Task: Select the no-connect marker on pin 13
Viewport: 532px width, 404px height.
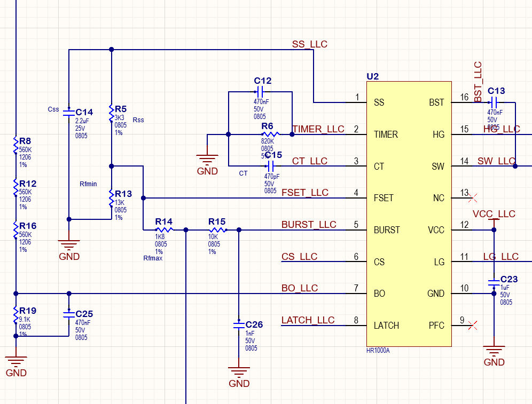Action: coord(472,198)
